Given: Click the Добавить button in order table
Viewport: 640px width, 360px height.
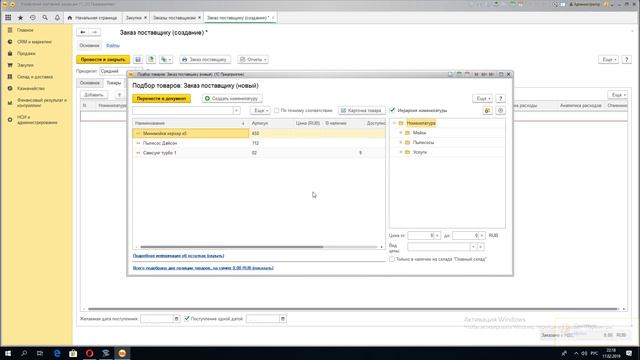Looking at the screenshot, I should [94, 95].
